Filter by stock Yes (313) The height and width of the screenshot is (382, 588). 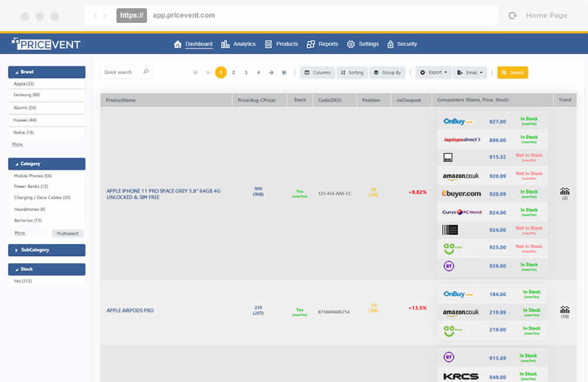click(x=22, y=281)
